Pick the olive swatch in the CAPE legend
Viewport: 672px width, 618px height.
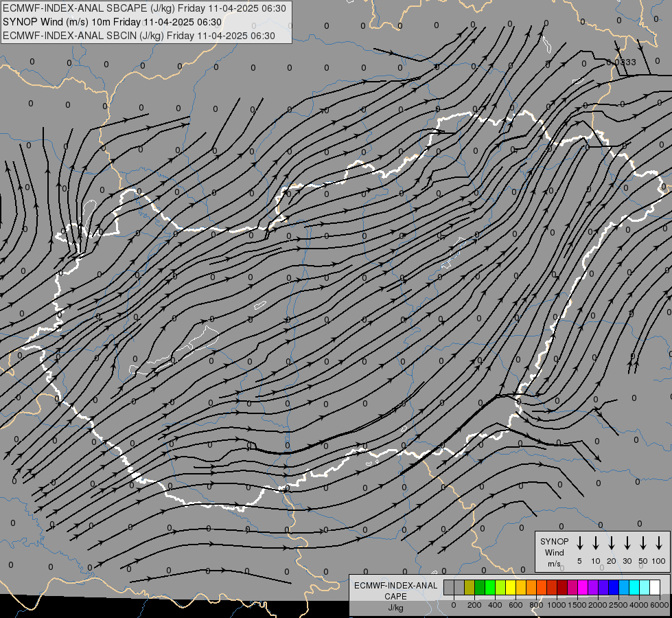[470, 587]
